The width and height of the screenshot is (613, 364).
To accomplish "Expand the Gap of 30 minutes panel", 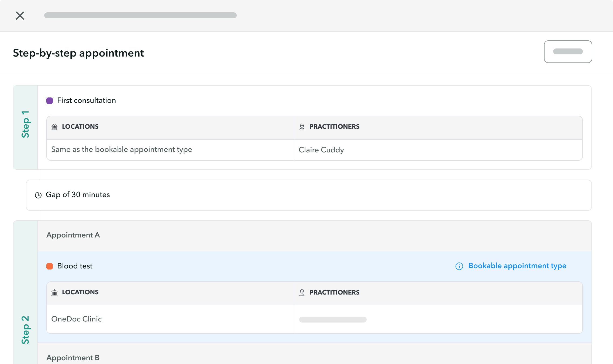I will click(x=78, y=195).
